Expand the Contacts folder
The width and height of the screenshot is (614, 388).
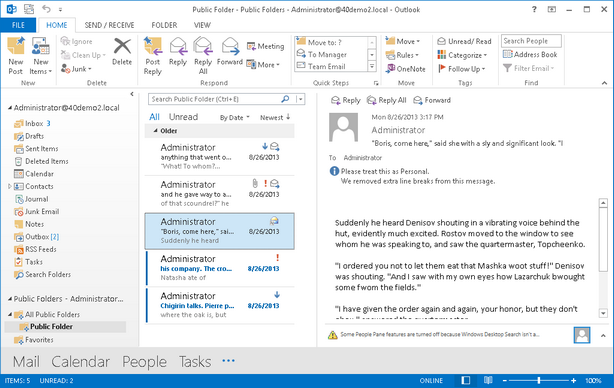tap(10, 186)
